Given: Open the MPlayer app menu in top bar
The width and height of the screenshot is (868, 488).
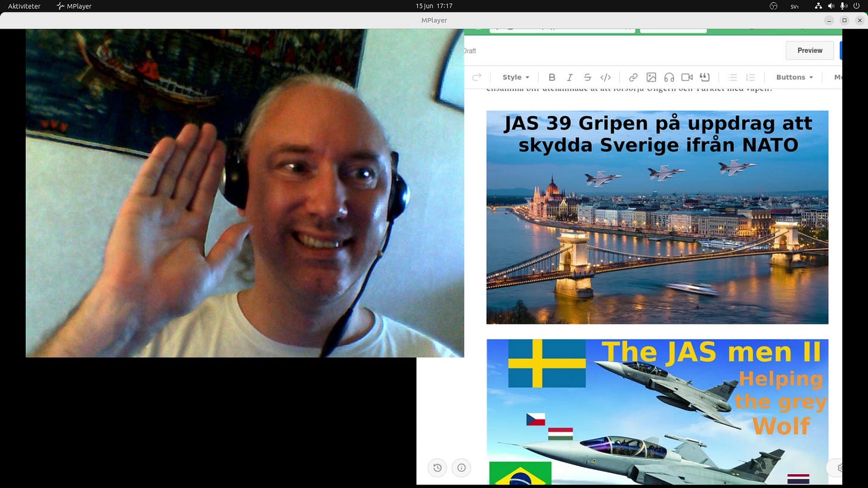Looking at the screenshot, I should coord(75,6).
